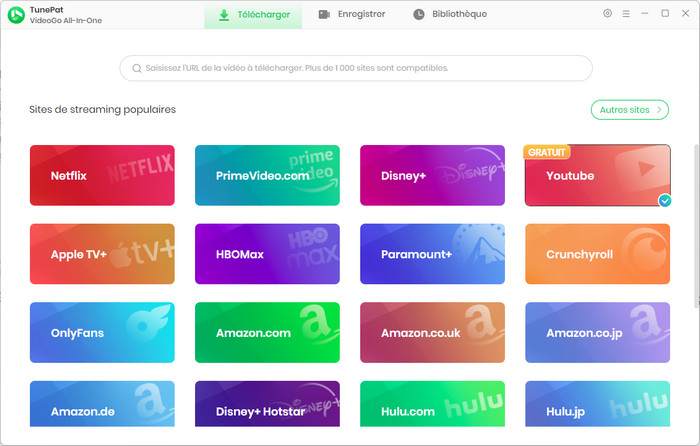The width and height of the screenshot is (700, 446).
Task: Select the Hulu.com tile
Action: tap(432, 410)
